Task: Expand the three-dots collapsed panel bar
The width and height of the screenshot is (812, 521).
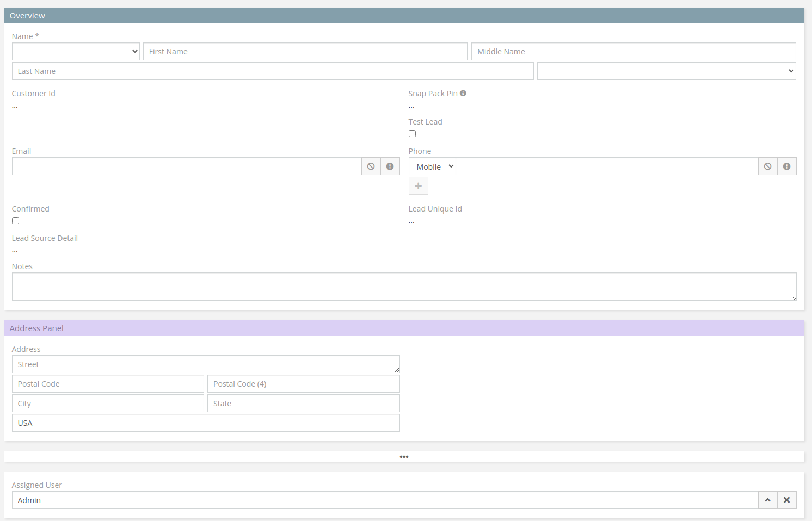Action: [404, 457]
